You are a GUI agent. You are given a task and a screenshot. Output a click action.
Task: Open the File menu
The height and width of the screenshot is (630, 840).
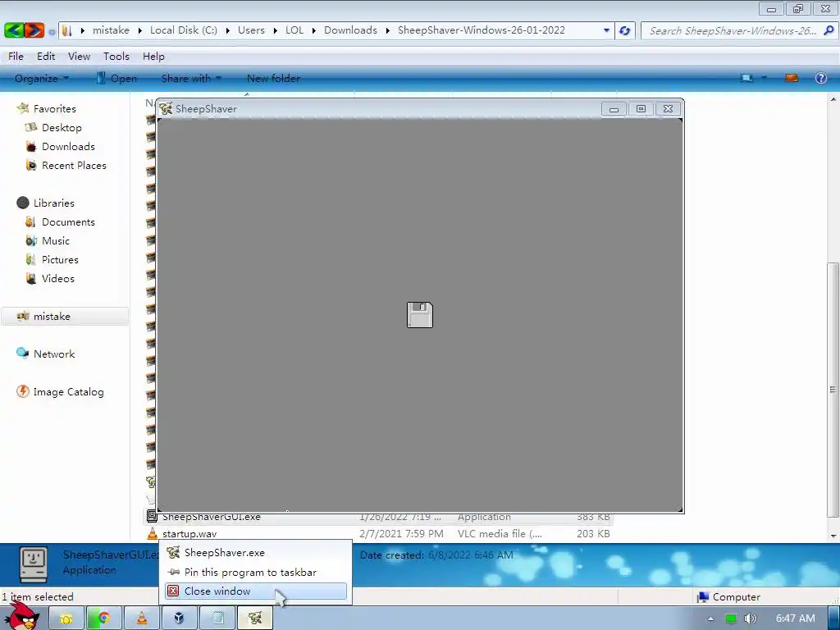(x=16, y=57)
